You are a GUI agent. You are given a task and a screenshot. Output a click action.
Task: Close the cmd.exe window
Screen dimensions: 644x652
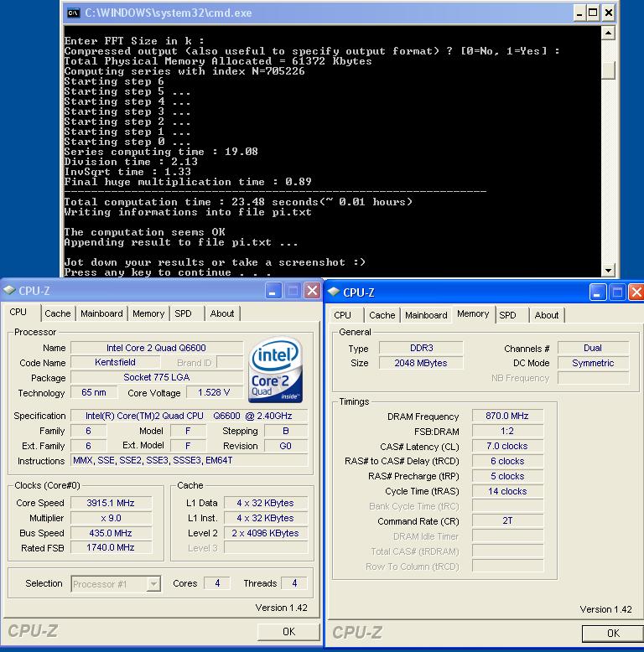click(x=608, y=13)
